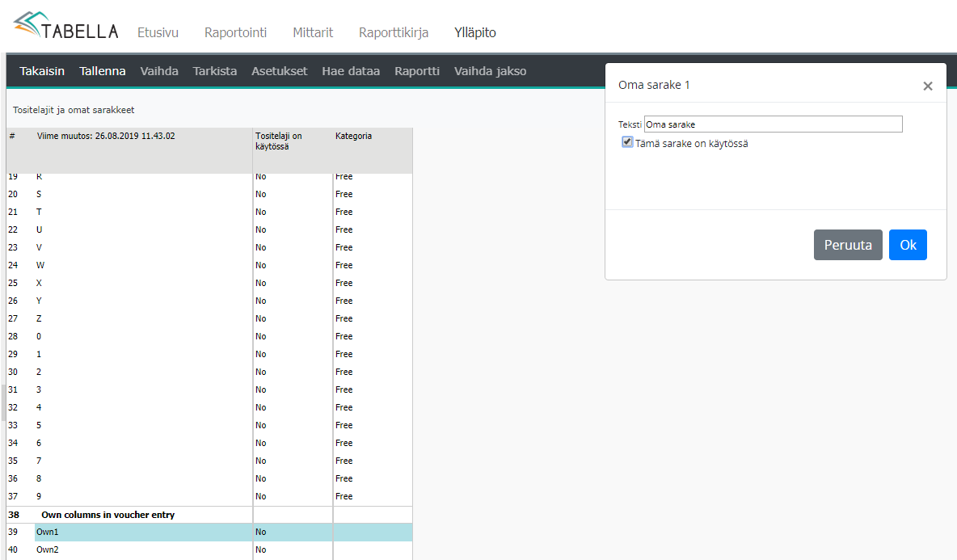Click Vaihda in the toolbar
Screen dimensions: 957x560
[x=159, y=71]
